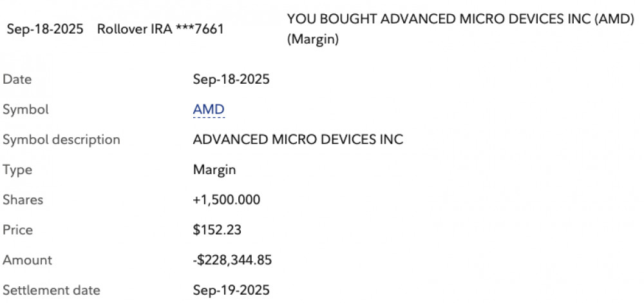This screenshot has height=303, width=644.
Task: Click the Symbol description label
Action: click(61, 140)
